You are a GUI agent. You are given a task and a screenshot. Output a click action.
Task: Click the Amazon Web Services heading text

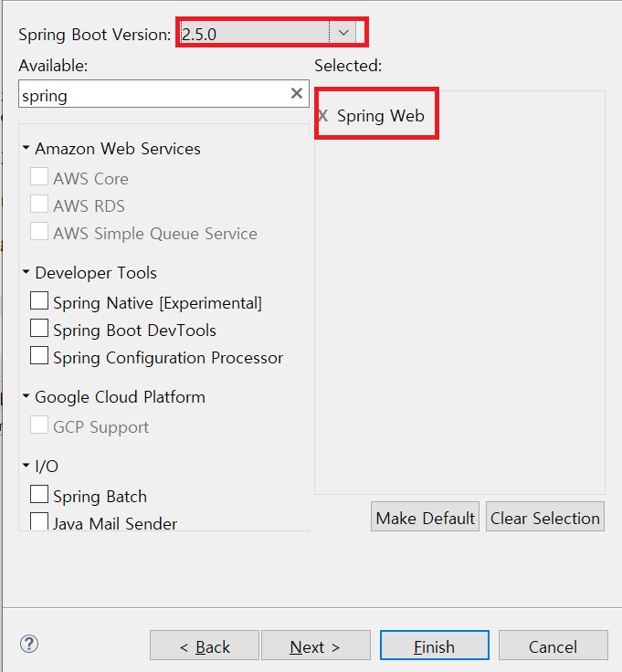click(x=118, y=149)
